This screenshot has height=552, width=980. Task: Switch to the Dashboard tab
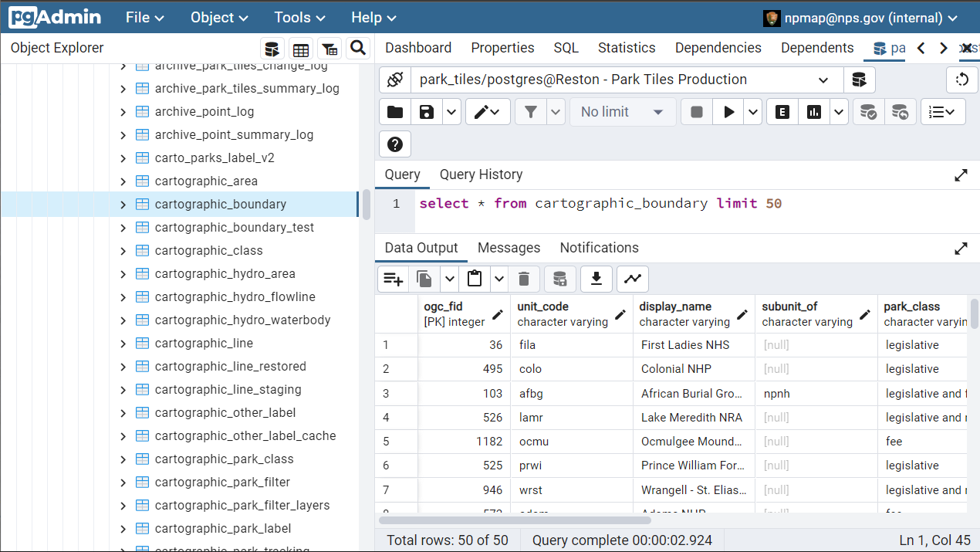point(418,48)
